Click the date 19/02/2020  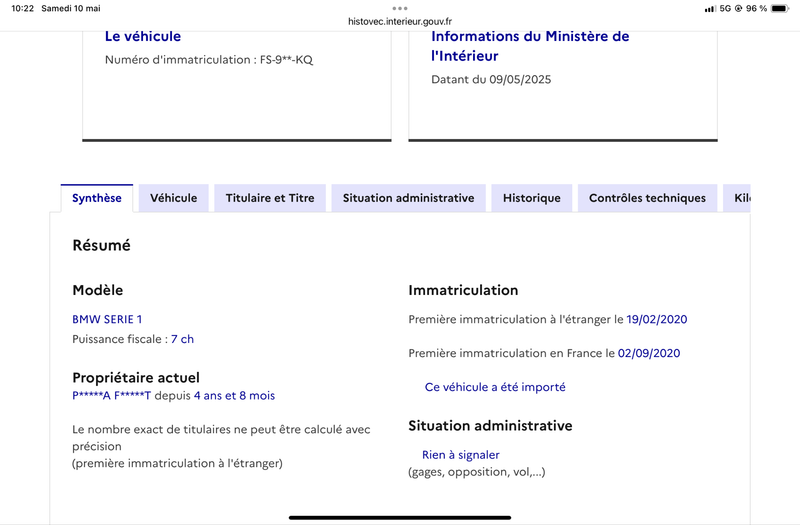(x=657, y=319)
